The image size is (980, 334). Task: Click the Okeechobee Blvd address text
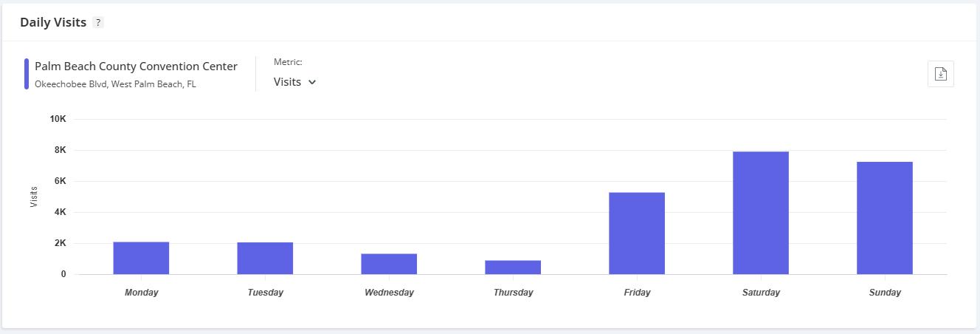[115, 84]
